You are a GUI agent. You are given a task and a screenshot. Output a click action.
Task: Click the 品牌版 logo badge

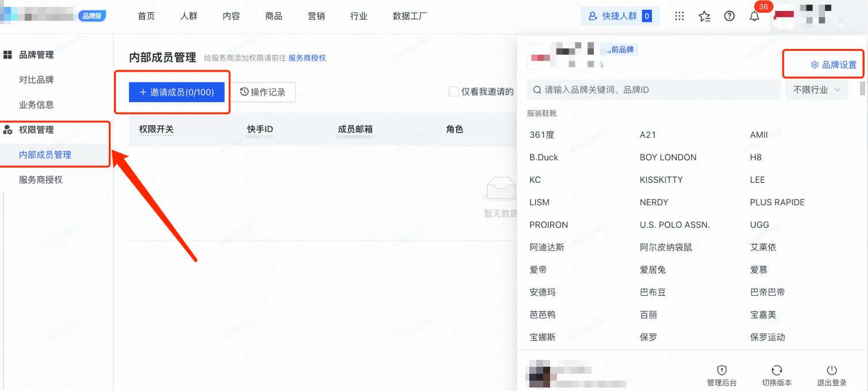tap(92, 16)
